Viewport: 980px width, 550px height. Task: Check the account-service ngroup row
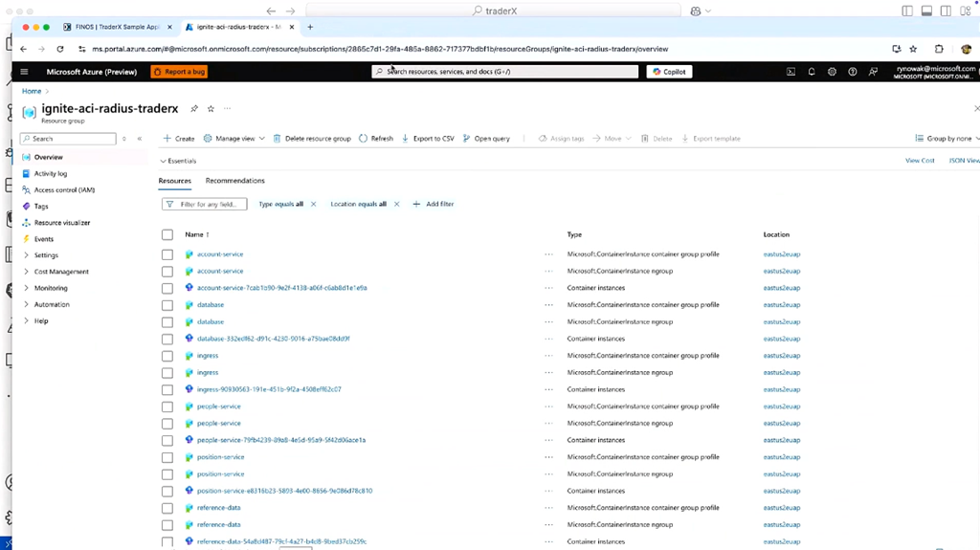(167, 272)
